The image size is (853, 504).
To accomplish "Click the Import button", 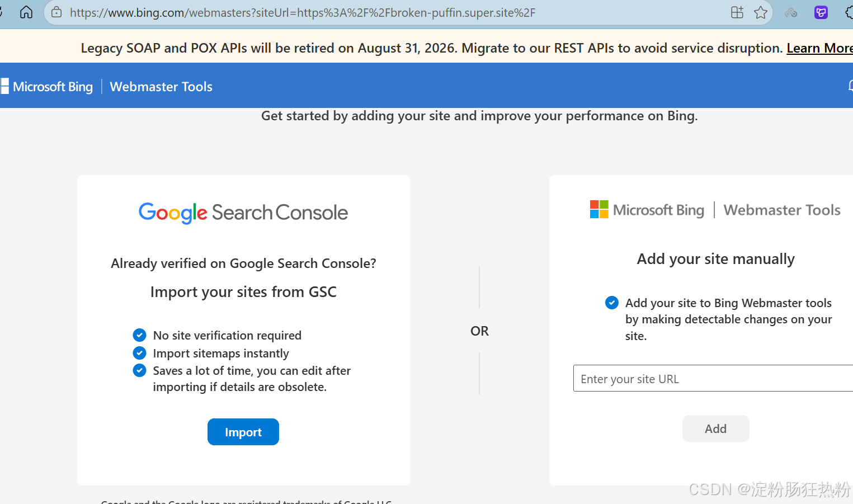I will point(243,432).
